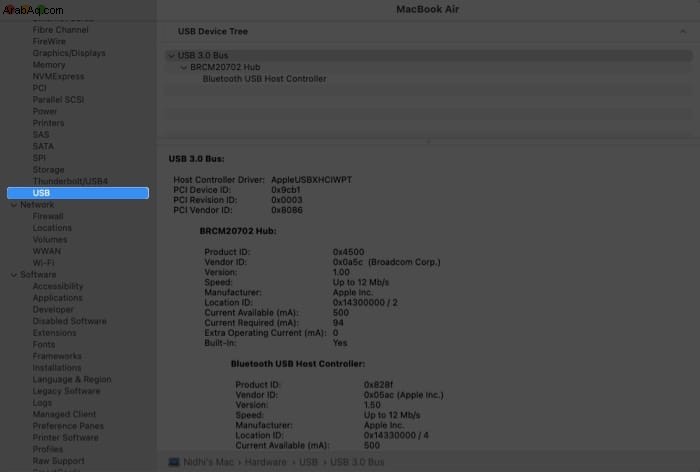700x472 pixels.
Task: Open Accessibility under Software
Action: pyautogui.click(x=58, y=286)
